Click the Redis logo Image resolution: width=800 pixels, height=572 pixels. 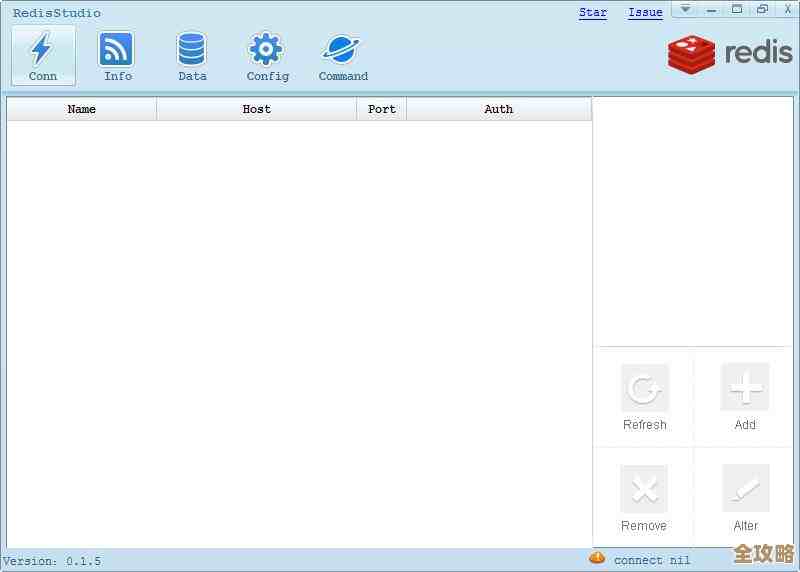[730, 53]
